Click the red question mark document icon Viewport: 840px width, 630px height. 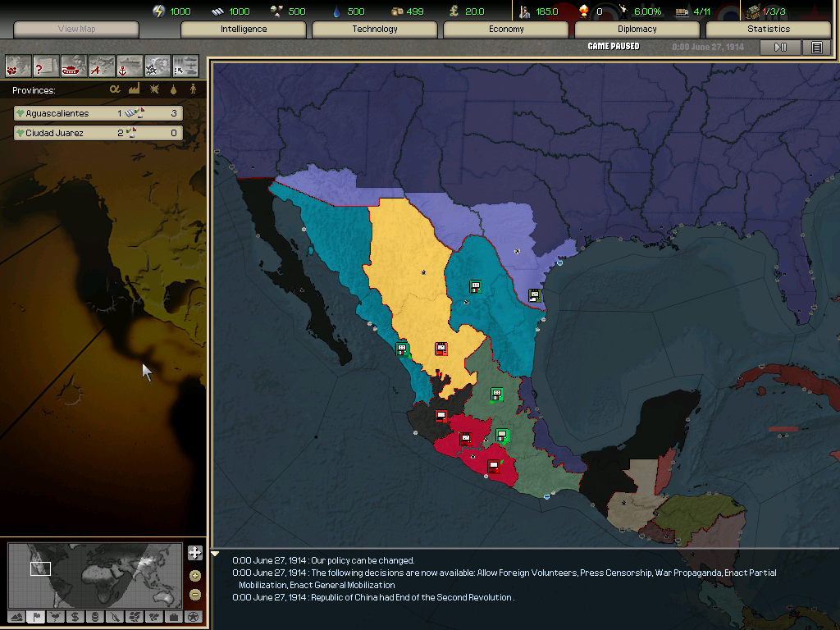[46, 65]
